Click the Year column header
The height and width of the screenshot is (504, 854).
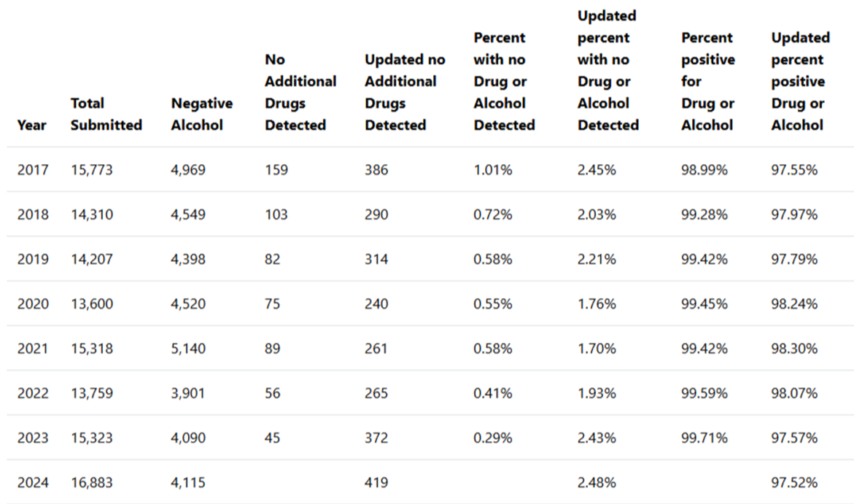[x=31, y=125]
